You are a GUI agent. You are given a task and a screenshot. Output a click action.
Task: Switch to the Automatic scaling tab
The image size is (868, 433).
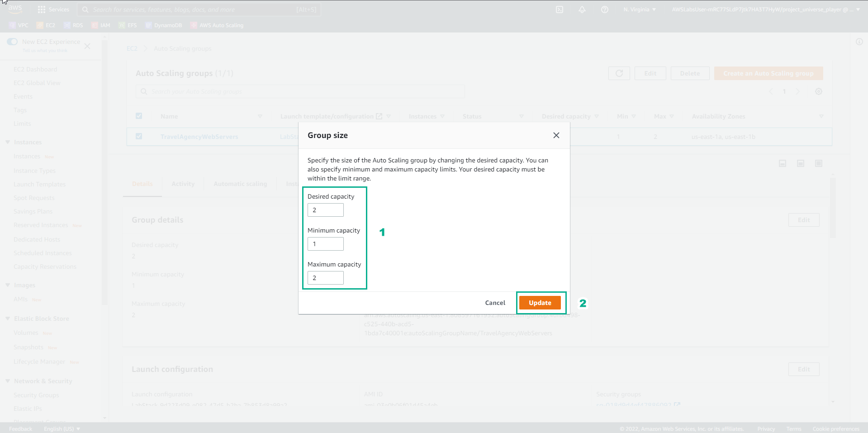(240, 184)
